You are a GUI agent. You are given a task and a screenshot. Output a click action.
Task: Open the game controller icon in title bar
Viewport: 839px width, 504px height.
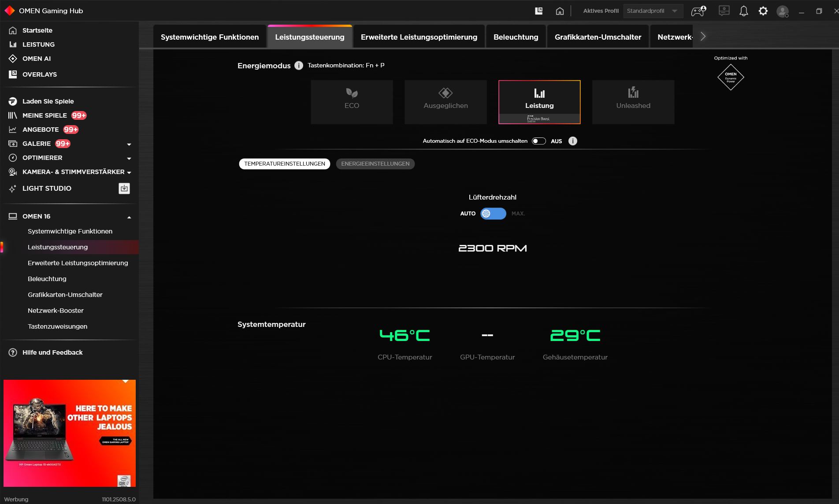tap(698, 11)
